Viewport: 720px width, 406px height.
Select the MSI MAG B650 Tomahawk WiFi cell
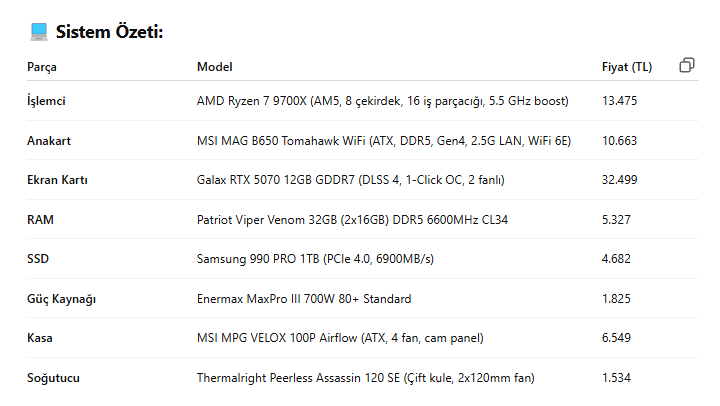(383, 141)
